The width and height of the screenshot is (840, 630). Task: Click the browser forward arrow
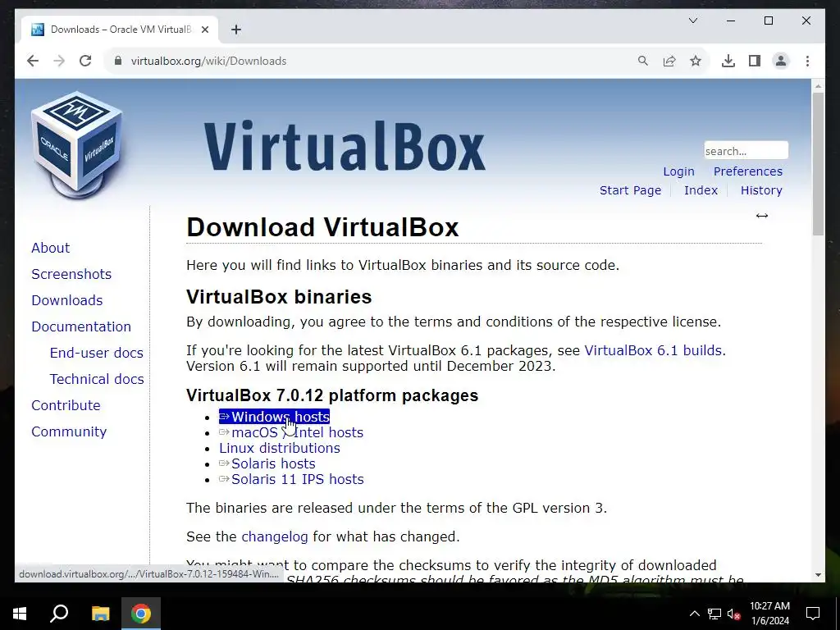pyautogui.click(x=59, y=61)
